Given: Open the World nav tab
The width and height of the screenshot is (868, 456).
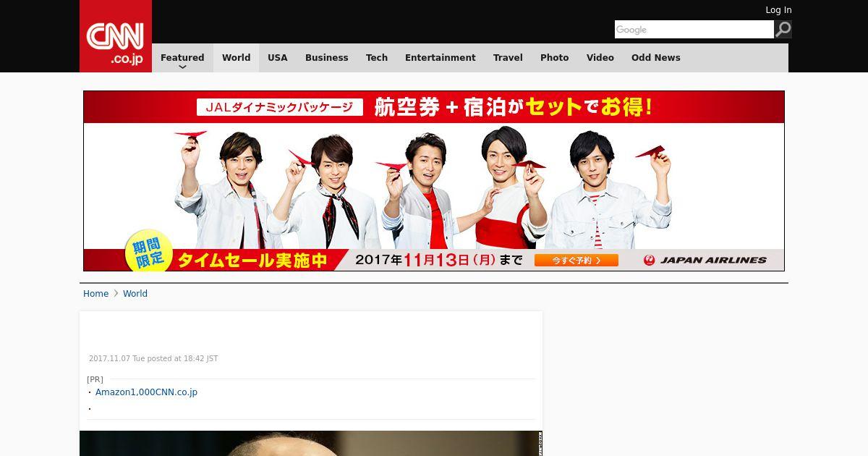Looking at the screenshot, I should tap(236, 58).
